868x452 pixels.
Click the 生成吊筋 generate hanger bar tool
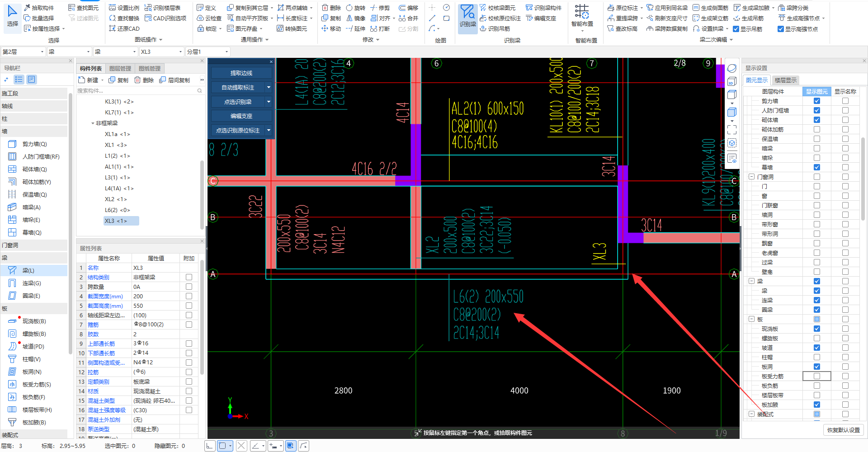749,18
